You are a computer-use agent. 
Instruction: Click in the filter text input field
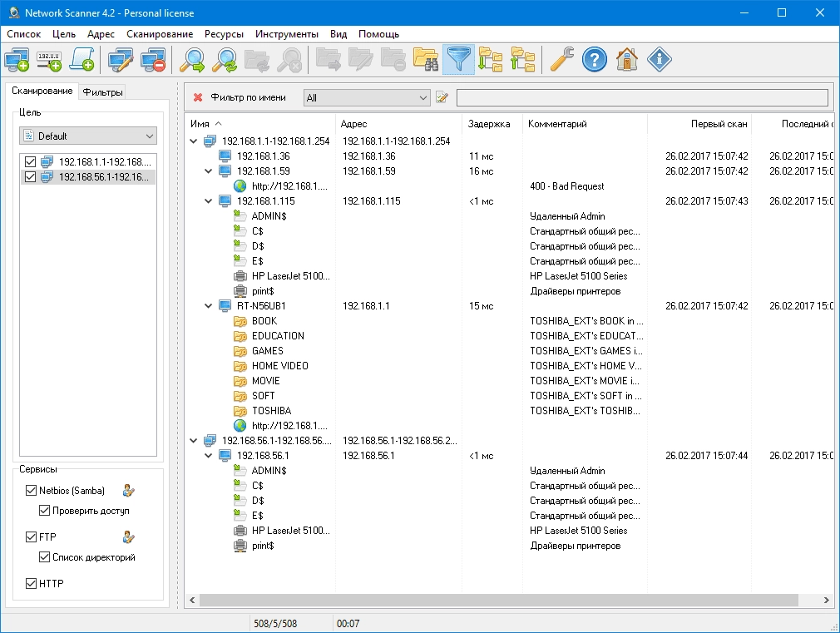pyautogui.click(x=642, y=97)
